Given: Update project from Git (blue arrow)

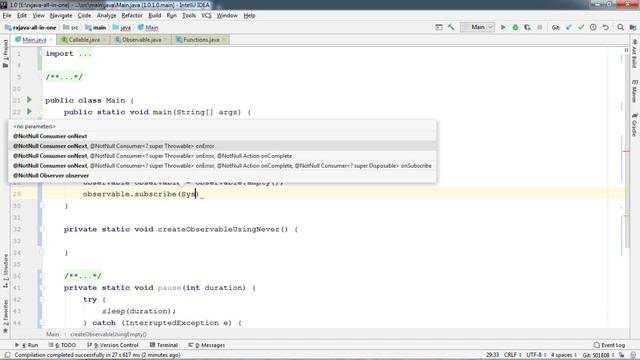Looking at the screenshot, I should (569, 27).
